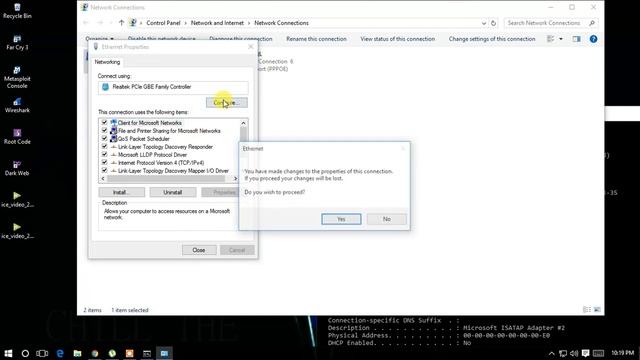Toggle Microsoft LLDP Protocol Driver checkbox
Screen dimensions: 640x360
click(104, 154)
